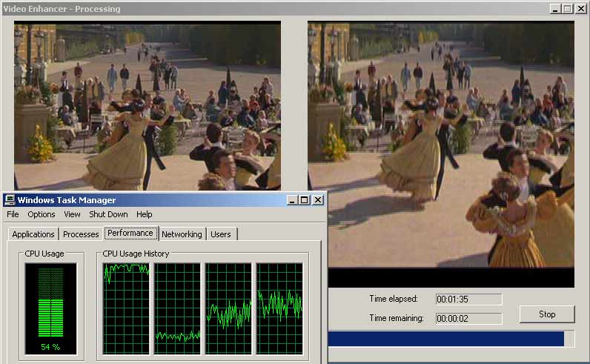Click the Time remaining field
This screenshot has height=364, width=590.
(x=468, y=319)
